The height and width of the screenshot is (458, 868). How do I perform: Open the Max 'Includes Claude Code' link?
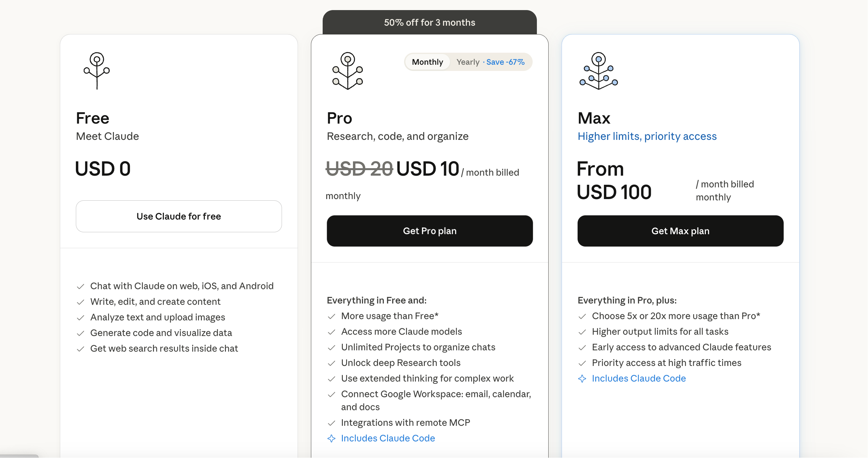tap(638, 379)
